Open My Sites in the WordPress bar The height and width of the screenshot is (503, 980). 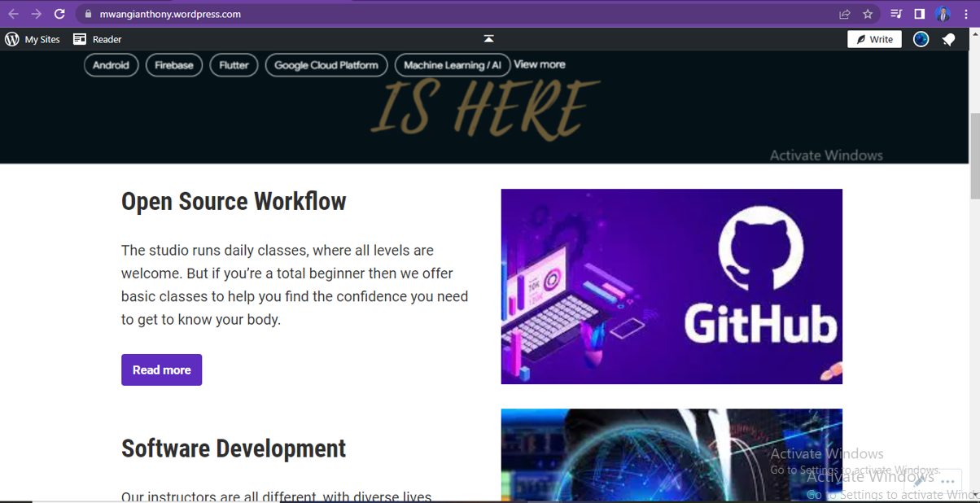coord(42,39)
